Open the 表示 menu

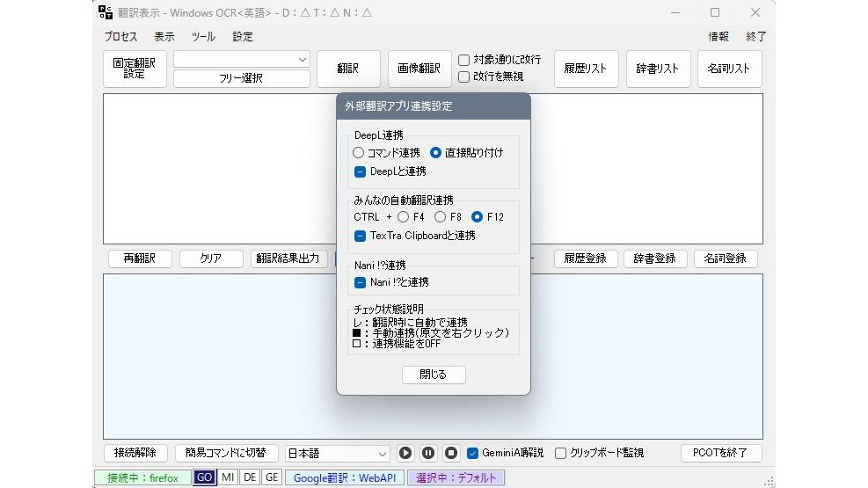coord(164,37)
